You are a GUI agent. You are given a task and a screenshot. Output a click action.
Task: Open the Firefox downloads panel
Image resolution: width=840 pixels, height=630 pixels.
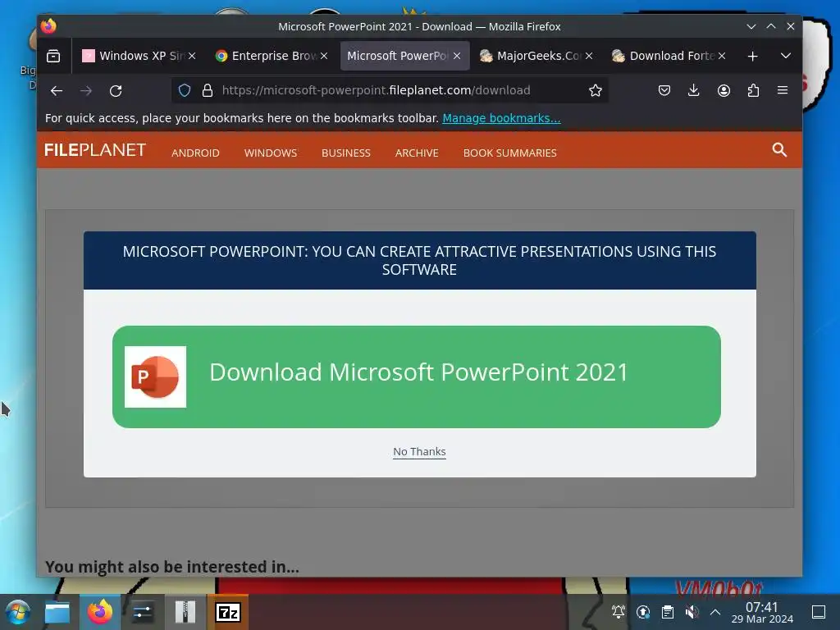(x=694, y=90)
